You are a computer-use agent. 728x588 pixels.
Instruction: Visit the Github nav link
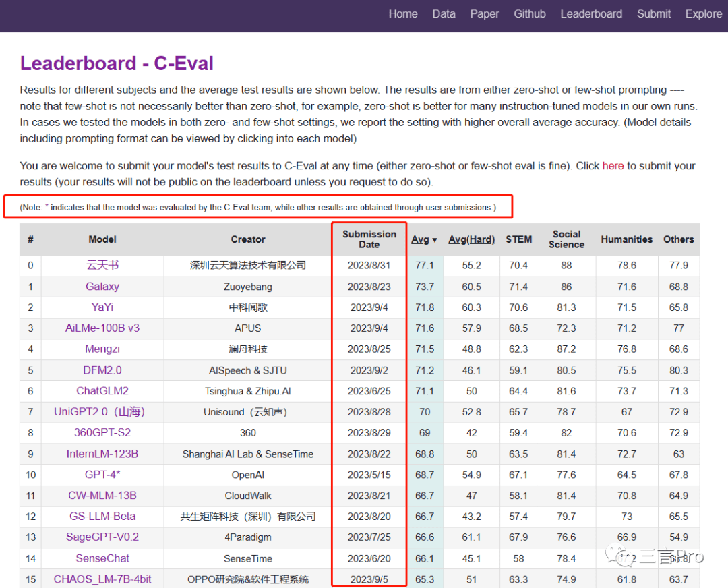click(x=530, y=14)
